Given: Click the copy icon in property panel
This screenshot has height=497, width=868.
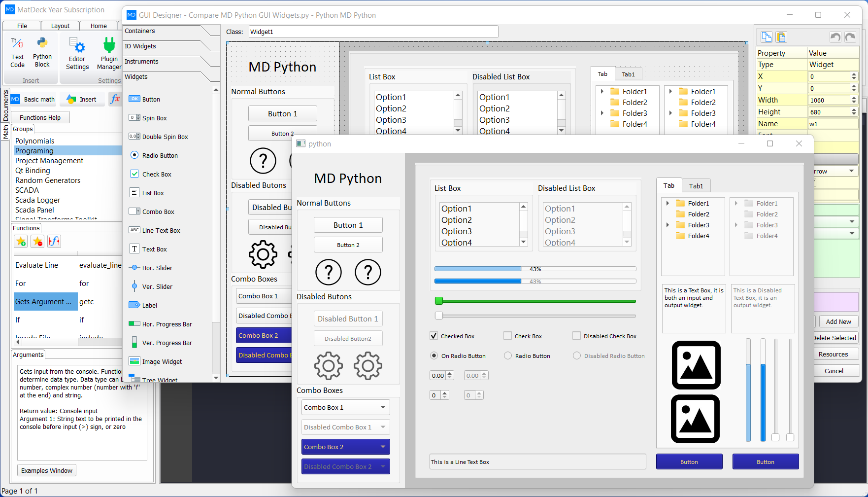Looking at the screenshot, I should tap(767, 37).
